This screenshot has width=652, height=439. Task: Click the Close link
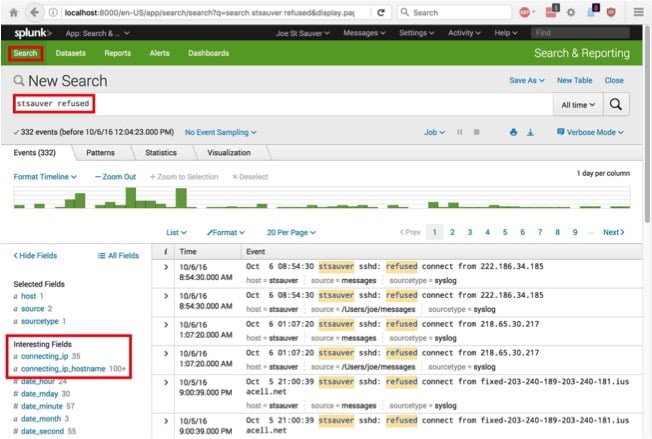614,80
